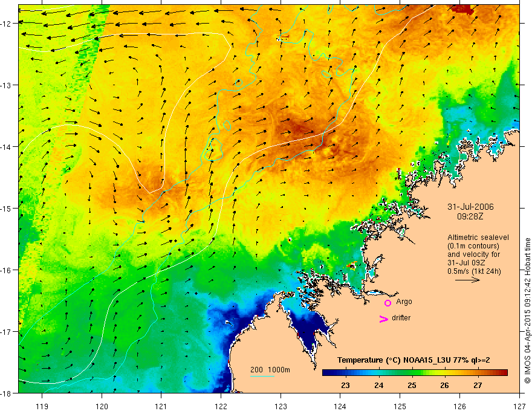532x411 pixels.
Task: Click 'Altimetric sealevel' caption text
Action: (x=478, y=238)
